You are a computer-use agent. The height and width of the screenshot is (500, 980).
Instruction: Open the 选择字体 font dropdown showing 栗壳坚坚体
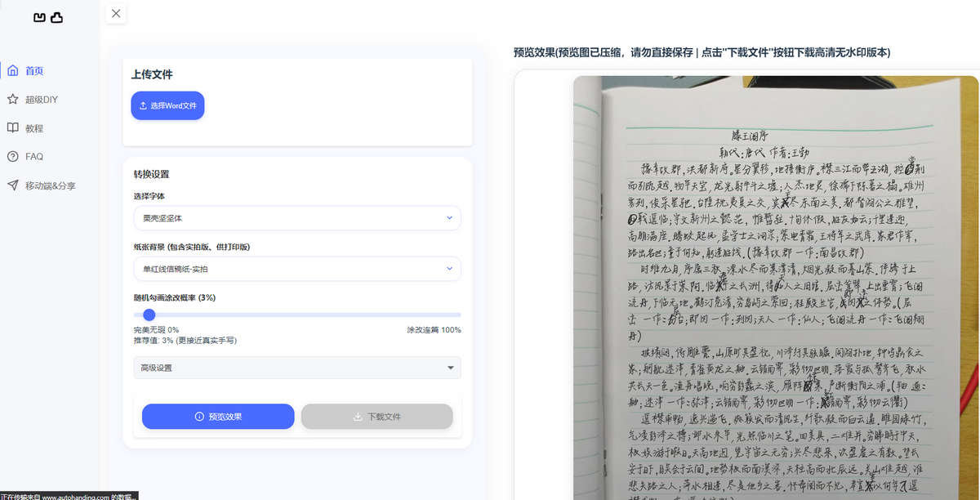(x=297, y=218)
